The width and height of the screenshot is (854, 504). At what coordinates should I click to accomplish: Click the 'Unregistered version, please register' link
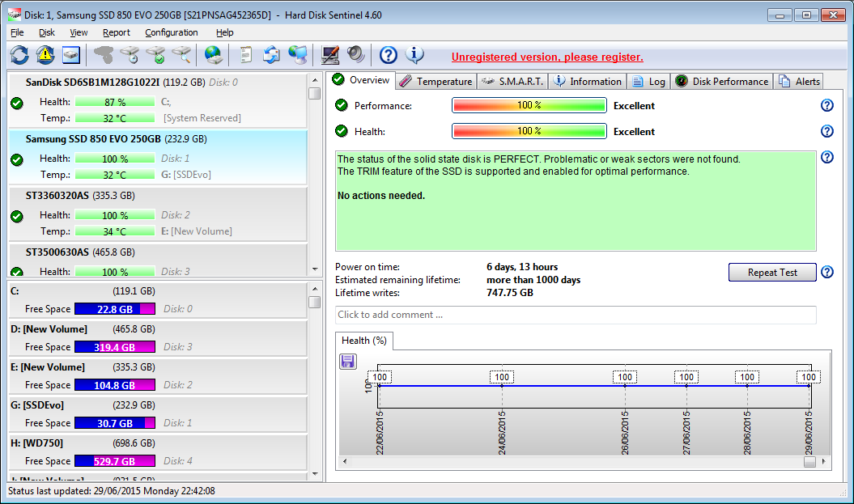tap(547, 57)
